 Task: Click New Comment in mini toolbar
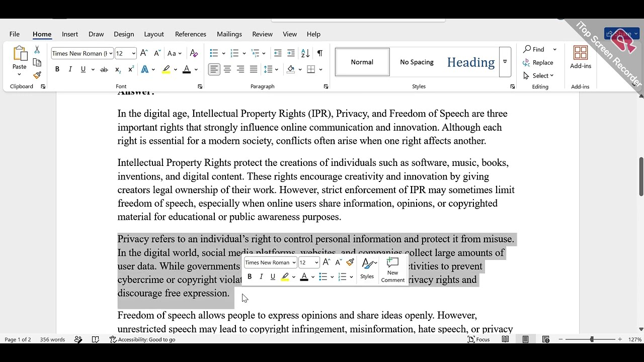[x=392, y=270]
